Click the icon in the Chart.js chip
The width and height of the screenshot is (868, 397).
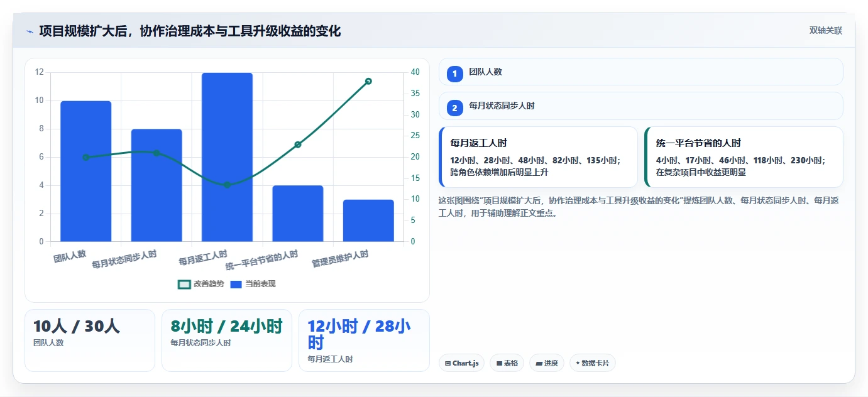click(448, 363)
